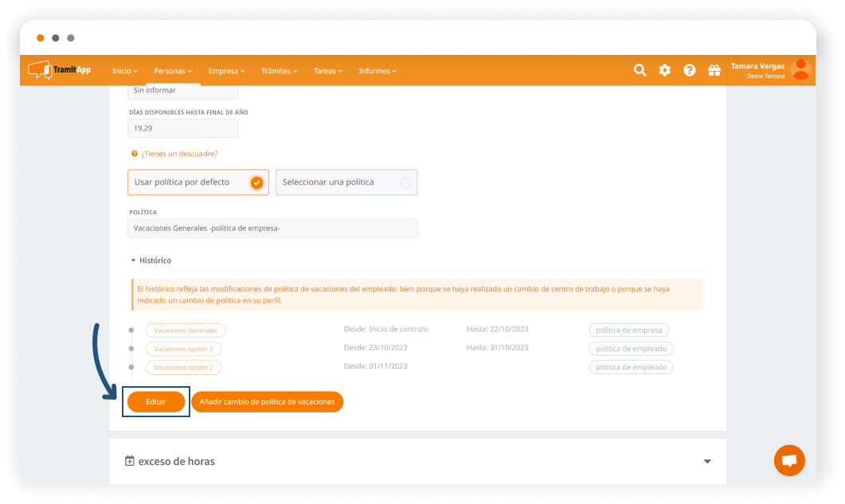
Task: Open settings gear icon
Action: pyautogui.click(x=664, y=70)
